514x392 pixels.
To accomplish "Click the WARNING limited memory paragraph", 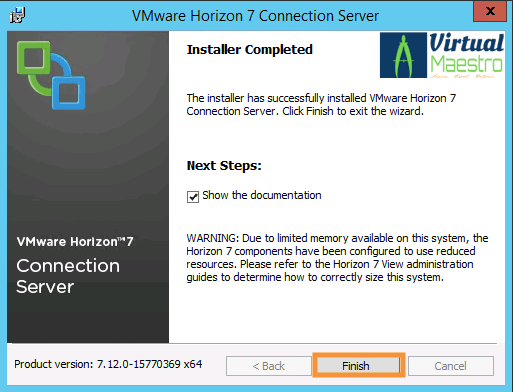I will (337, 257).
